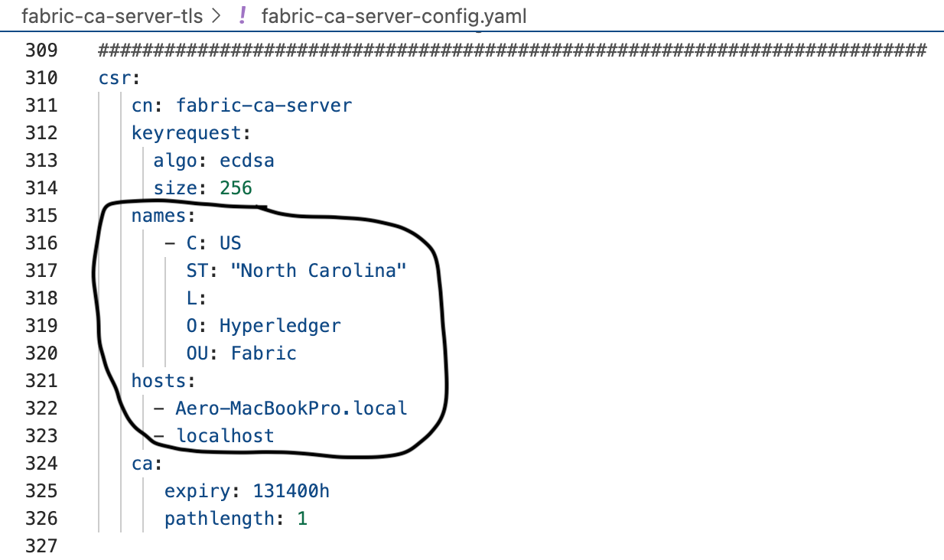Select line number 313

(x=41, y=161)
